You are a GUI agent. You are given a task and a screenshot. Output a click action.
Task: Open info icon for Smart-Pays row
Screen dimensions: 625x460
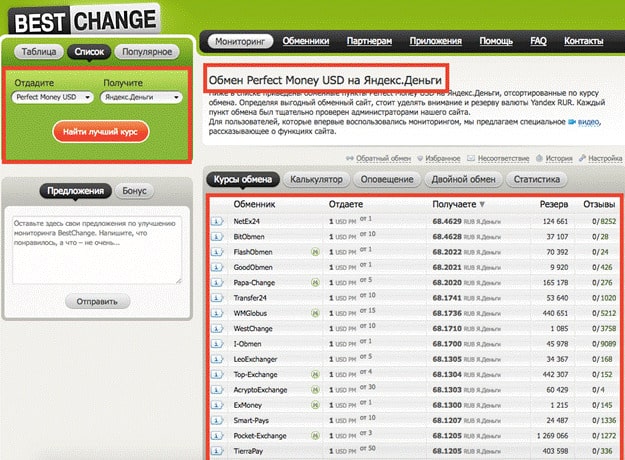(217, 421)
